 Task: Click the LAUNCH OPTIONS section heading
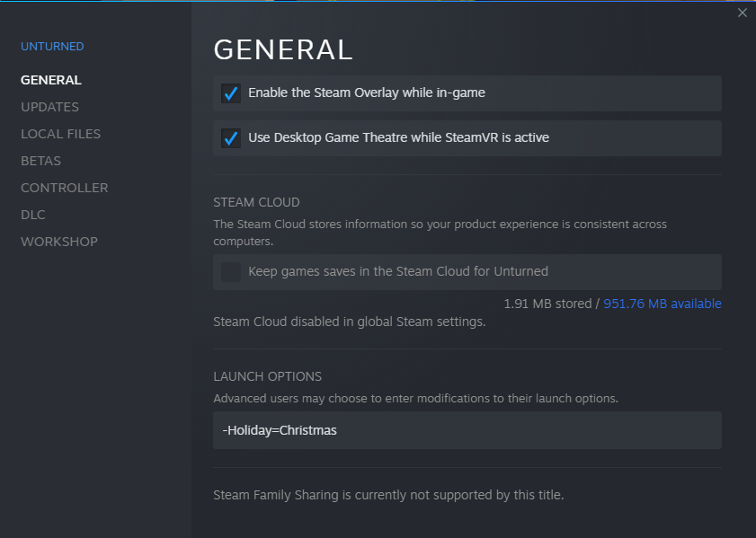tap(267, 376)
